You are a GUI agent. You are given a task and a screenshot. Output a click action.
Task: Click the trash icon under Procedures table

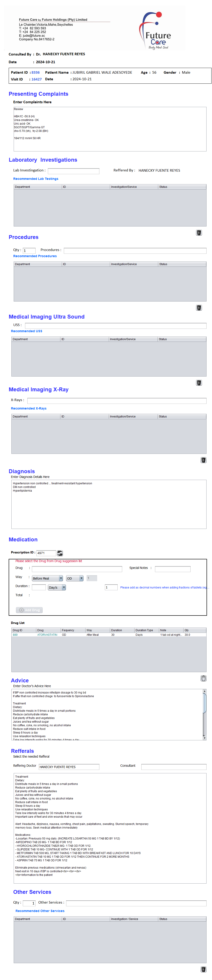tap(199, 307)
